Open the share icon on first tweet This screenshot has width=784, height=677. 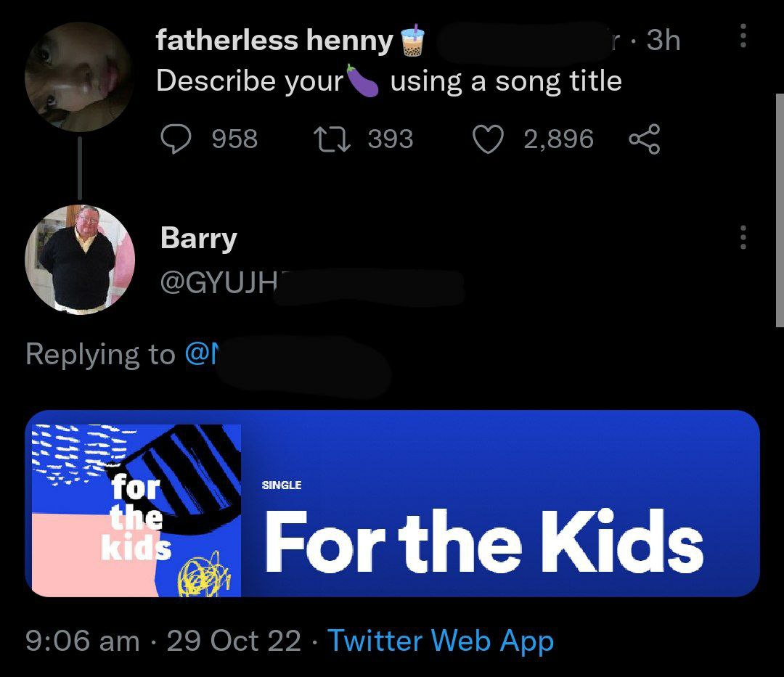645,139
